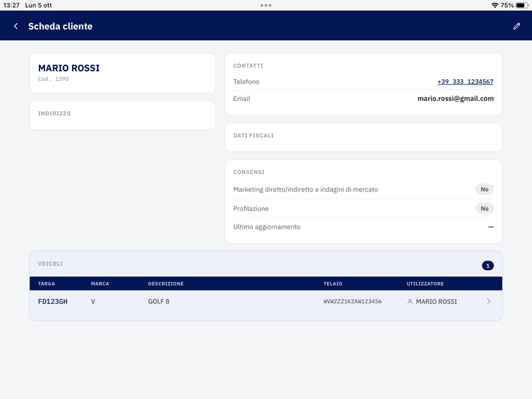Tap the 13:27 clock in status bar
The width and height of the screenshot is (532, 399).
coord(11,5)
